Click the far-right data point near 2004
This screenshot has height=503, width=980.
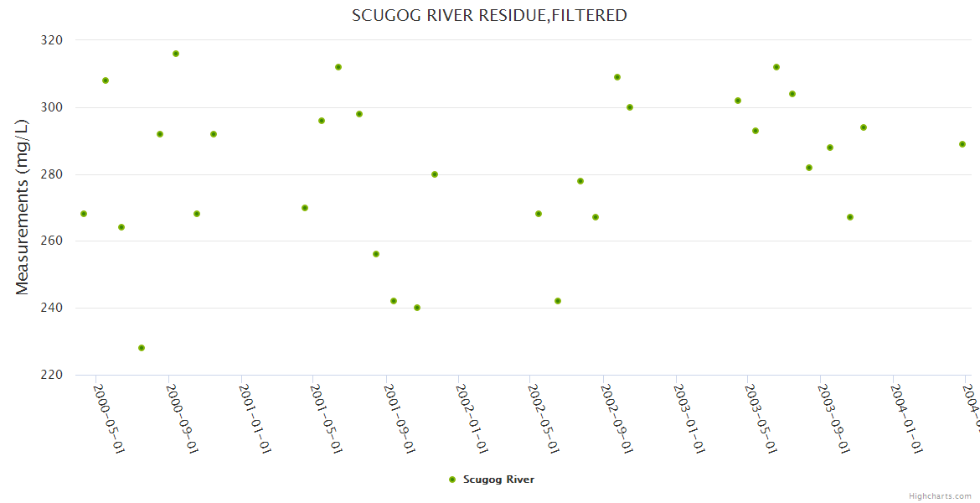(x=962, y=144)
